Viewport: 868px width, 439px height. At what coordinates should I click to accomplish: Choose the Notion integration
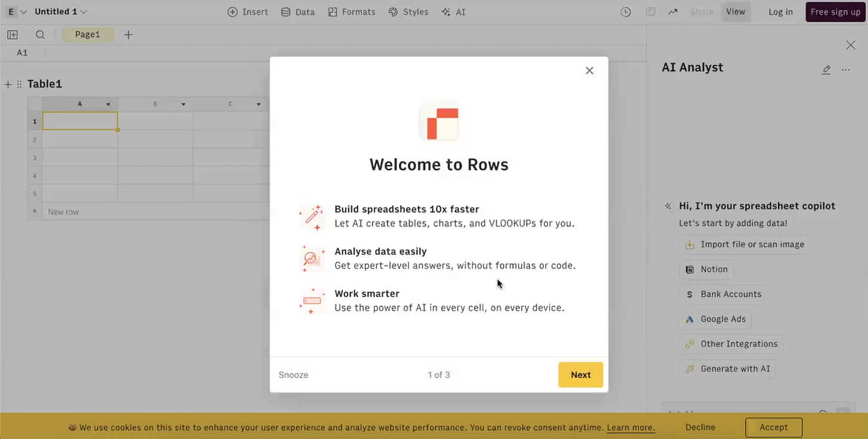(706, 270)
